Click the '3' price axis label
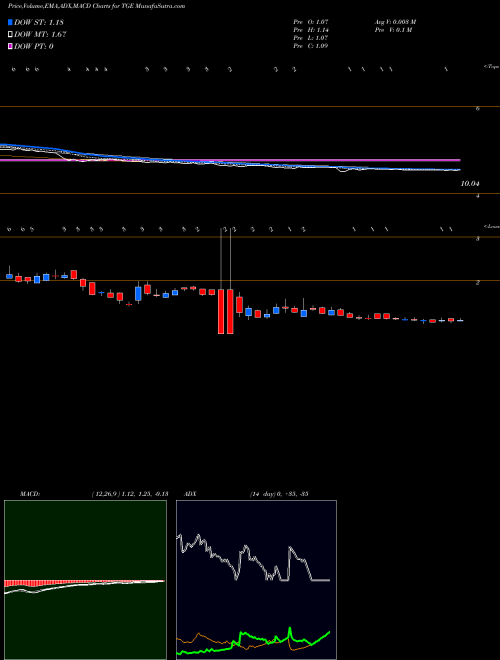Viewport: 500px width, 660px height. coord(477,239)
